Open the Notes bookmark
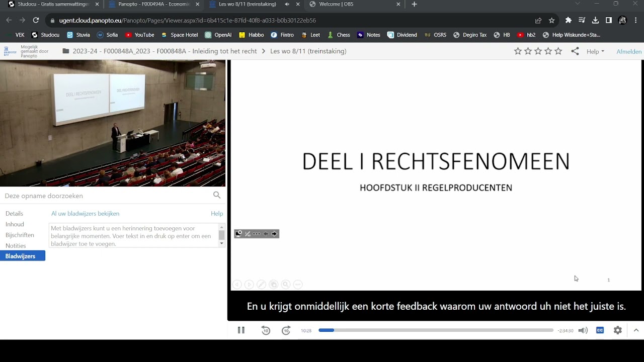This screenshot has height=362, width=644. click(x=368, y=35)
